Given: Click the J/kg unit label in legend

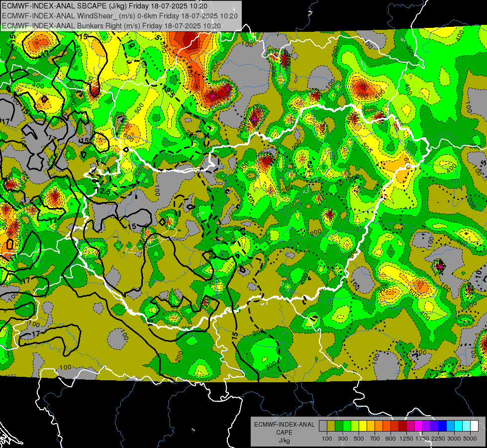Looking at the screenshot, I should click(x=284, y=441).
